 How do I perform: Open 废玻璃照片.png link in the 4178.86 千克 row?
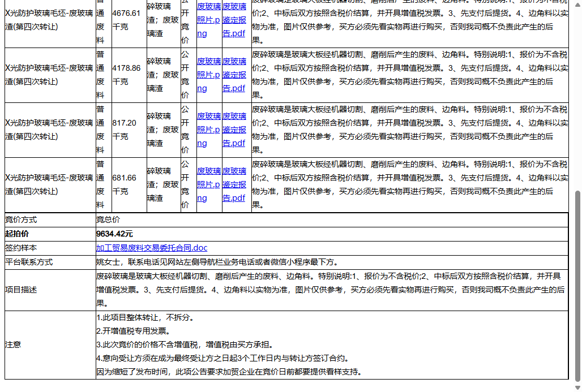pyautogui.click(x=208, y=75)
